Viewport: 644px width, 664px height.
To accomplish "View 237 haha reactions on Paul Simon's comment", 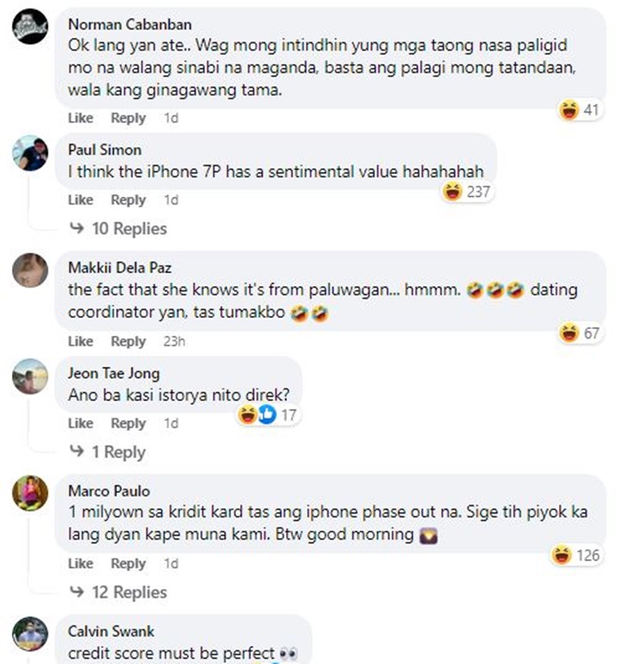I will tap(467, 192).
